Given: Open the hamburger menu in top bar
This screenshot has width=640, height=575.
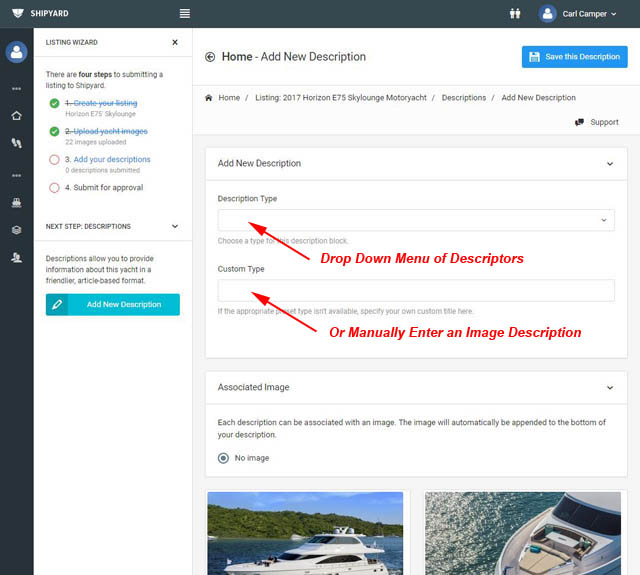Looking at the screenshot, I should coord(184,14).
